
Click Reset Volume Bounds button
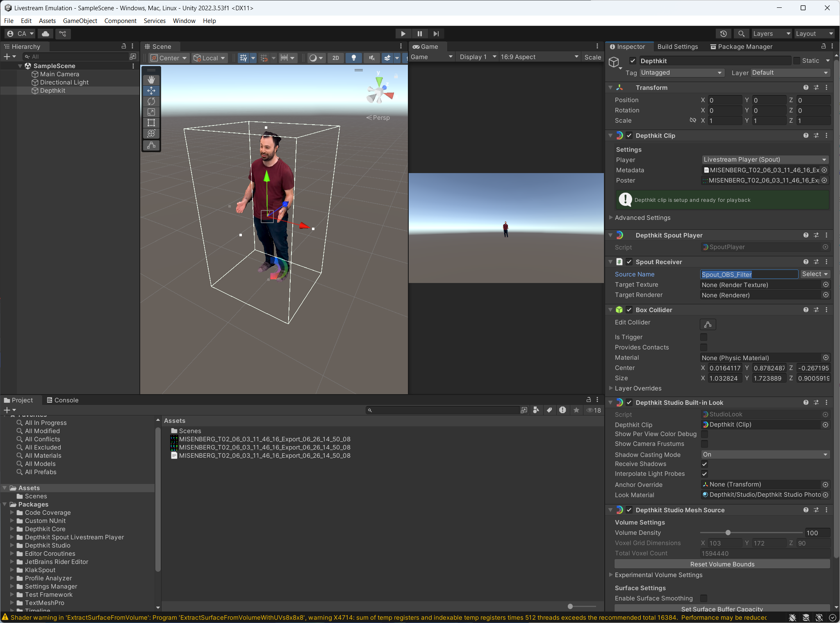click(x=722, y=564)
